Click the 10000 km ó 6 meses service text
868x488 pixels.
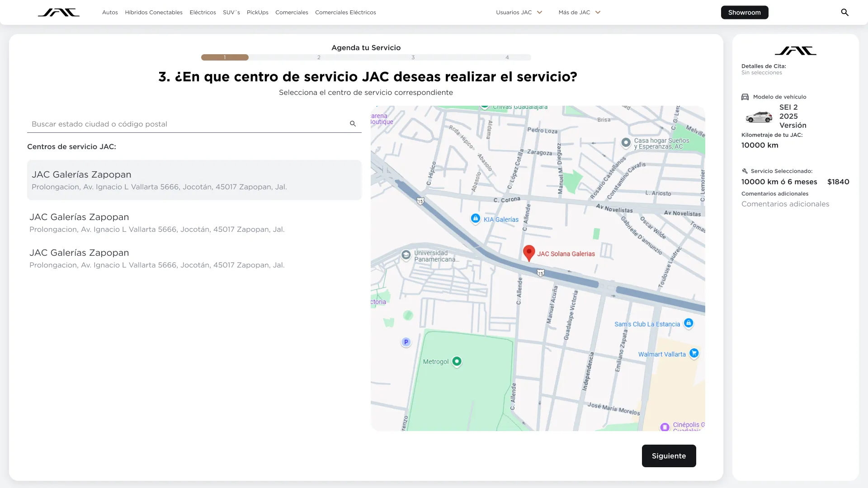coord(779,182)
